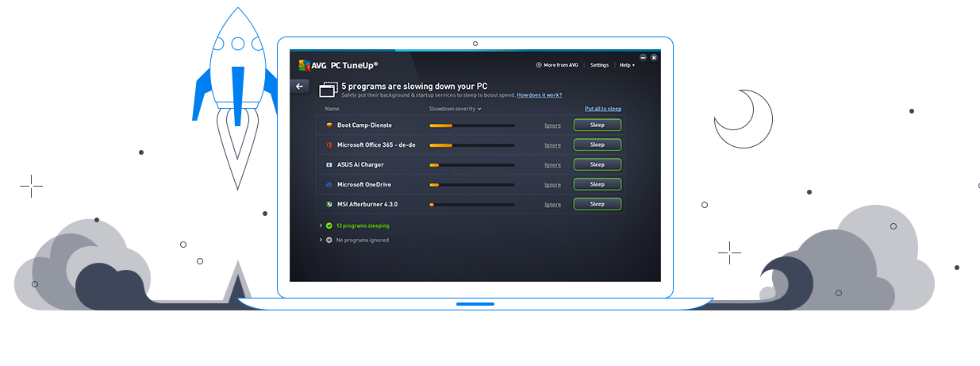Click the green checkmark sleeping icon

click(329, 225)
